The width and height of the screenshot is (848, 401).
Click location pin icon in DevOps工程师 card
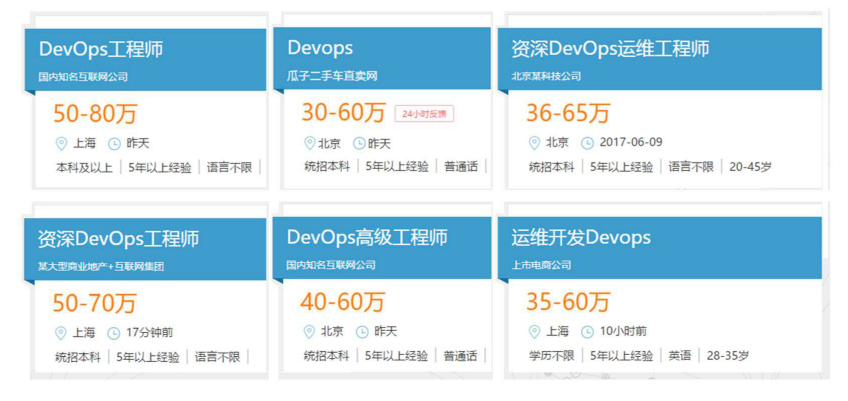[61, 143]
